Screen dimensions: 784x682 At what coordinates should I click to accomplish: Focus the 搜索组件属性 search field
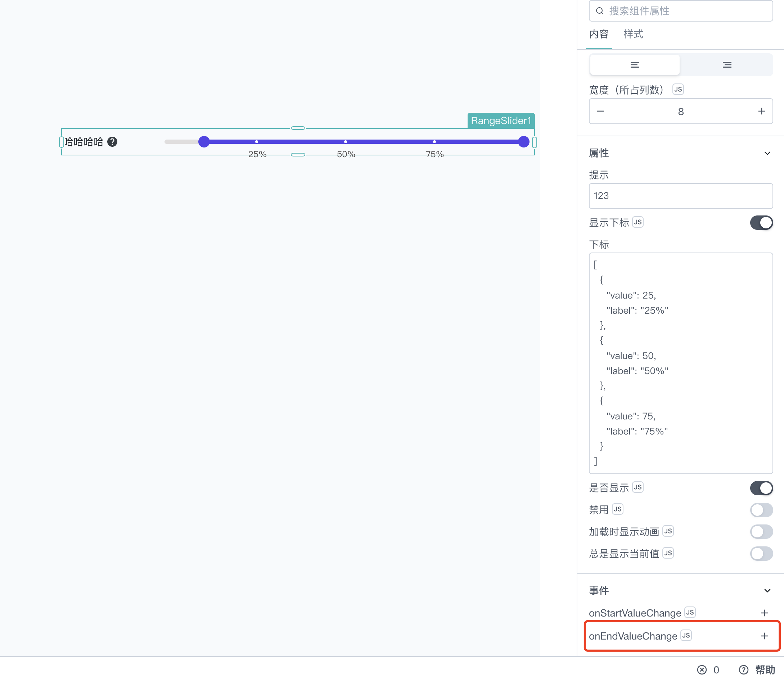point(681,11)
